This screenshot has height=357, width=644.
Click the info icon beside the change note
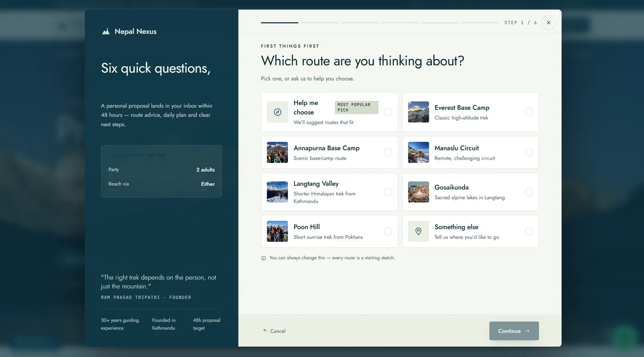coord(264,258)
